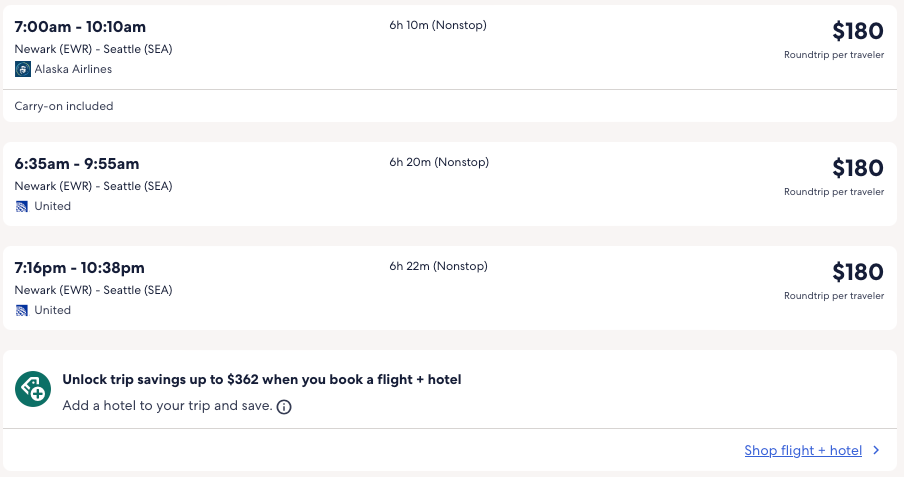Viewport: 904px width, 477px height.
Task: Select the 7:00am - 10:10am Alaska flight
Action: [80, 26]
